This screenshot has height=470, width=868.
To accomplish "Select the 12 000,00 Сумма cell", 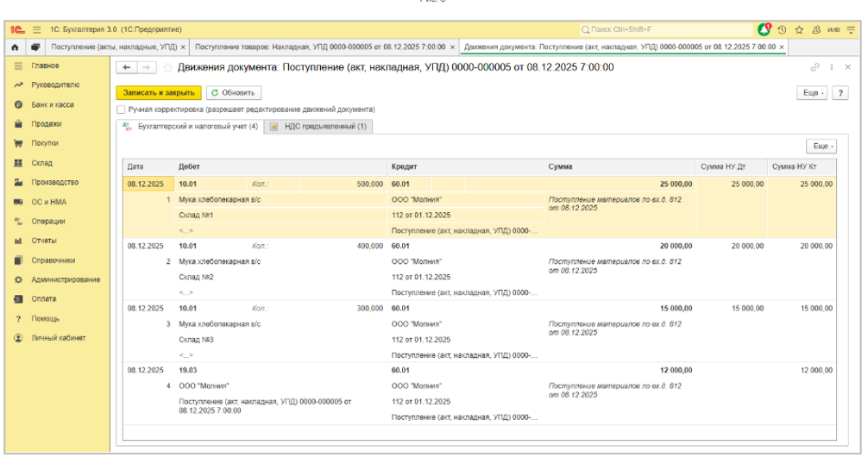I will click(x=620, y=370).
